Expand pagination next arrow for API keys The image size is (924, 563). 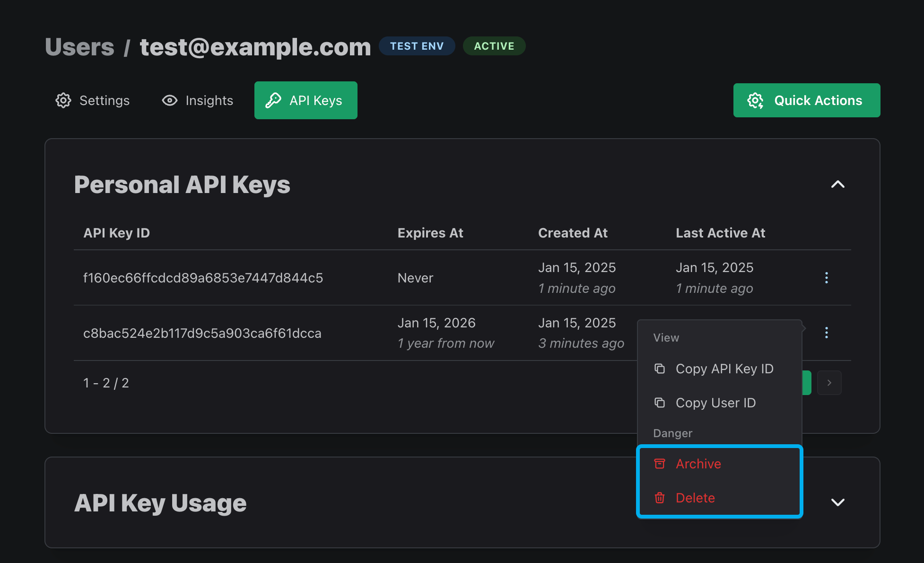[829, 383]
